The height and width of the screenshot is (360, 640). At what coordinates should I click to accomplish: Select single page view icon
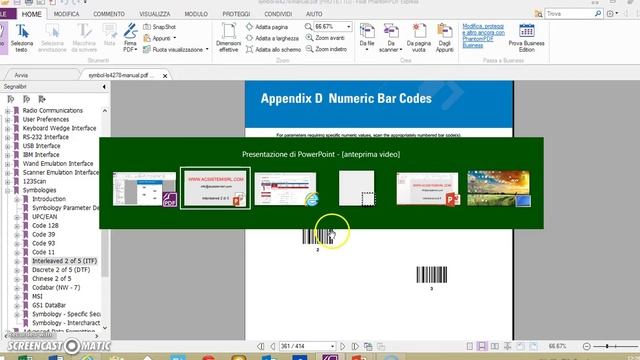click(470, 347)
